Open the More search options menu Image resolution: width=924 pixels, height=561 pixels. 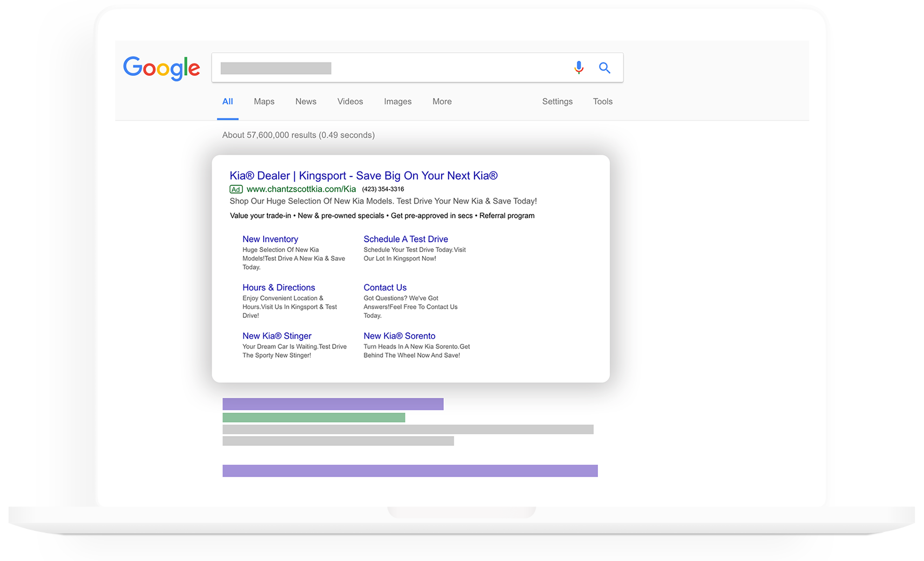[x=442, y=102]
